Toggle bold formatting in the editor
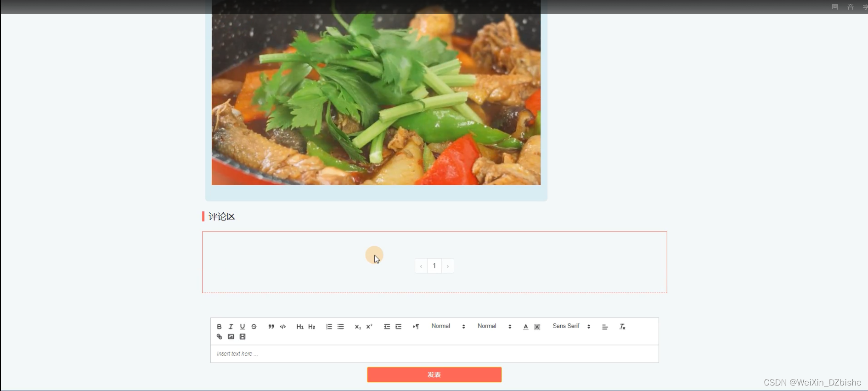 [219, 327]
